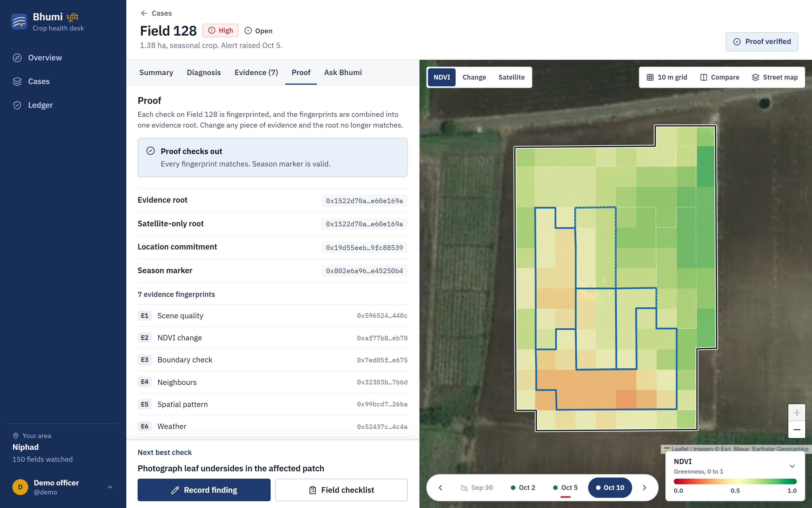Click Record finding button
812x508 pixels.
pos(204,490)
